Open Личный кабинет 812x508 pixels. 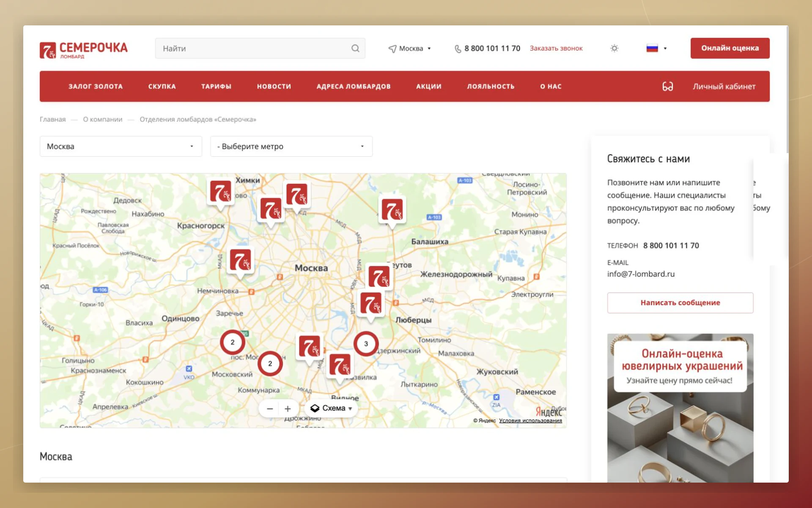tap(724, 86)
